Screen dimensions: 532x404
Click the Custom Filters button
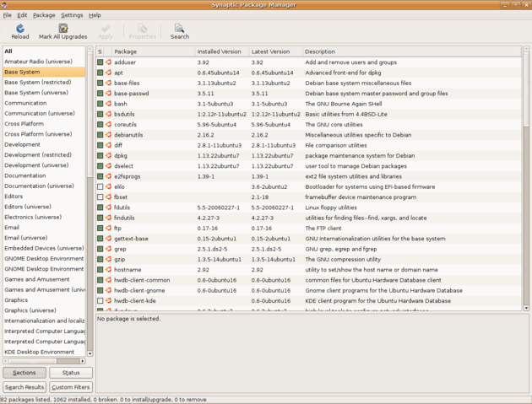(x=71, y=387)
